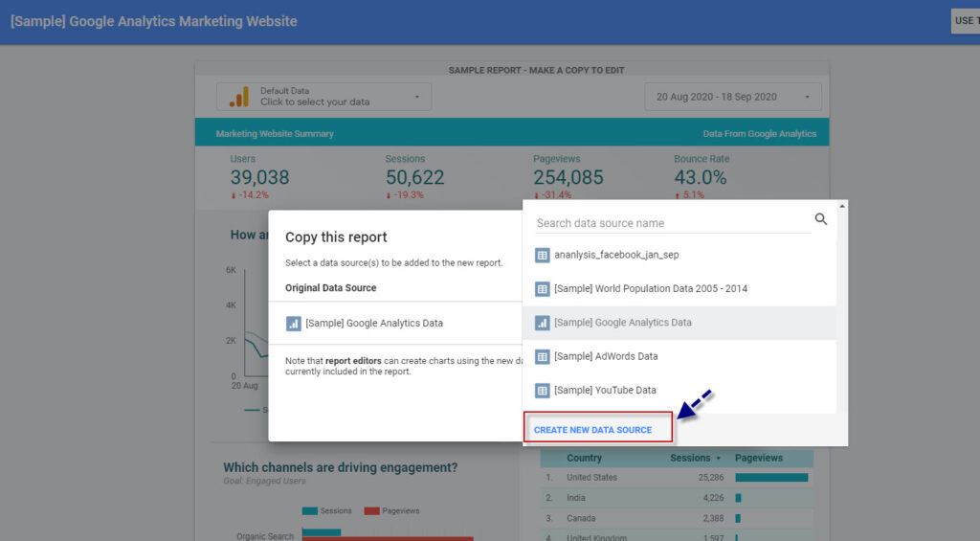Click 'Which channels are driving engagement?' heading

click(340, 467)
